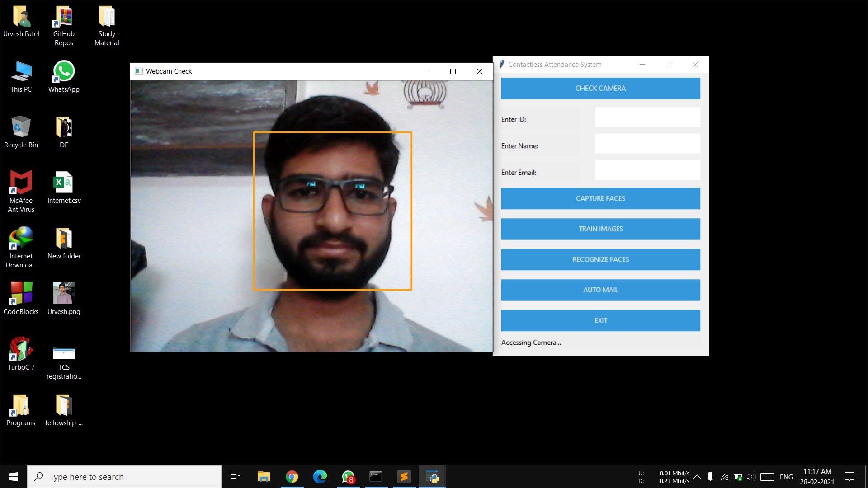The image size is (868, 488).
Task: Click the CHECK CAMERA button
Action: [600, 88]
